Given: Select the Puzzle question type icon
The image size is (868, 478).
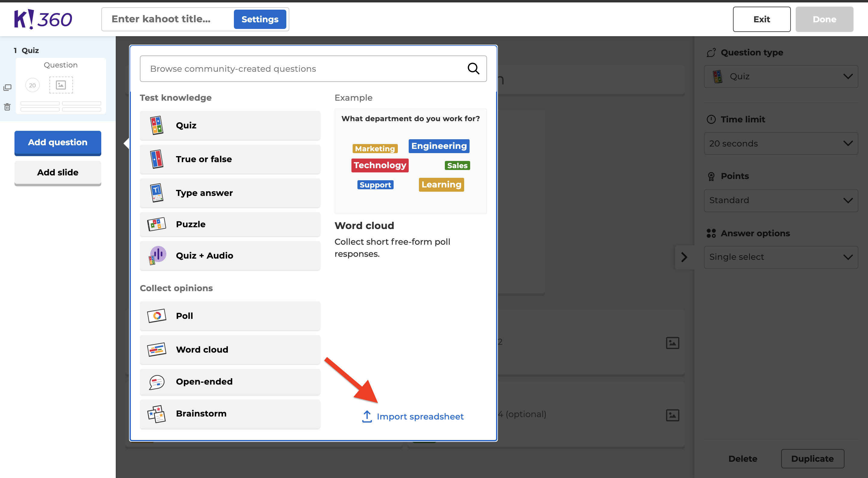Looking at the screenshot, I should point(156,224).
